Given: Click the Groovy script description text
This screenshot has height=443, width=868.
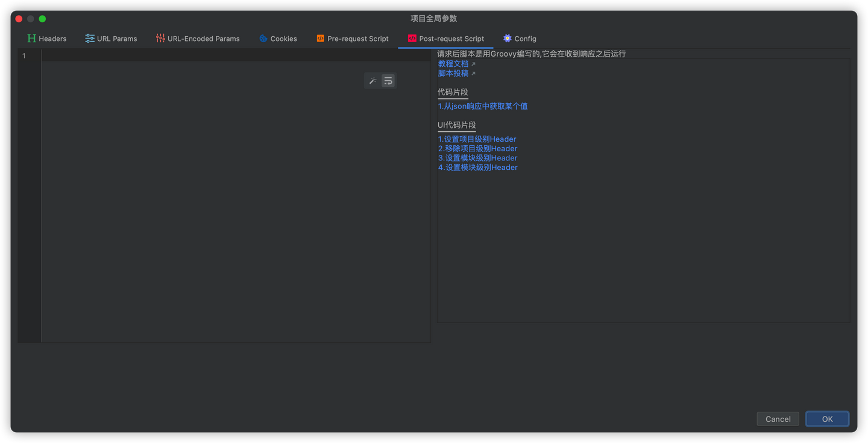Looking at the screenshot, I should [532, 54].
